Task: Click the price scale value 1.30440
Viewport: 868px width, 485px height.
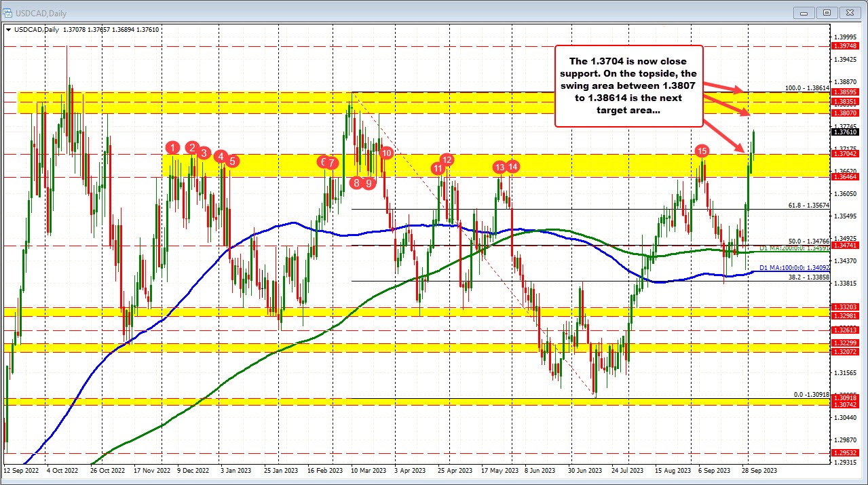Action: coord(846,419)
